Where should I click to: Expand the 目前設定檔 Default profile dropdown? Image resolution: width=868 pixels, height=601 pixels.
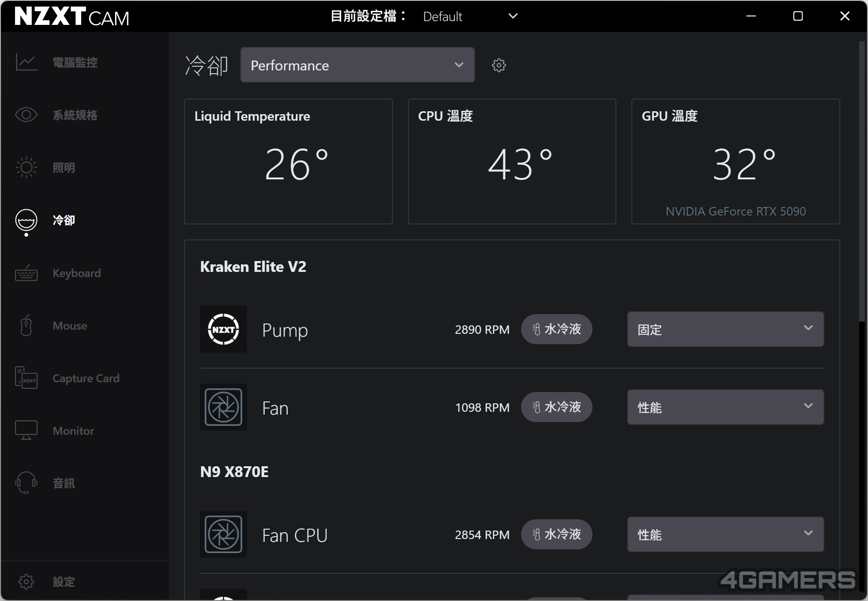[470, 16]
